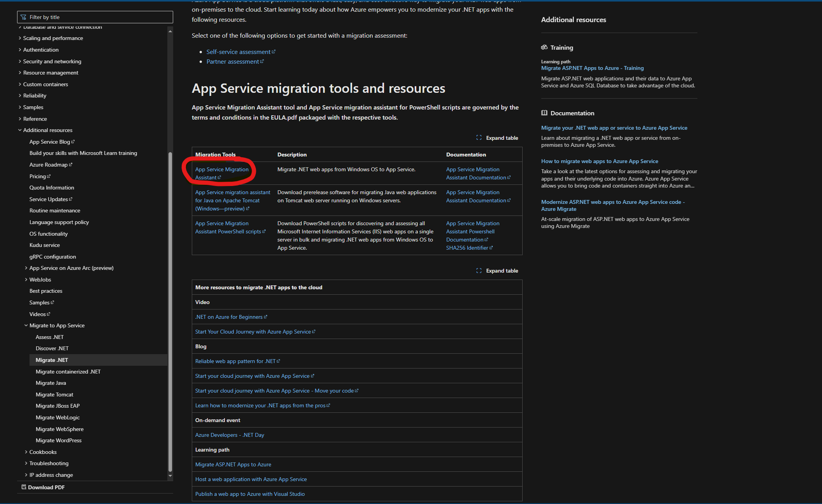Select Migrate Java in sidebar
This screenshot has width=822, height=504.
[51, 383]
